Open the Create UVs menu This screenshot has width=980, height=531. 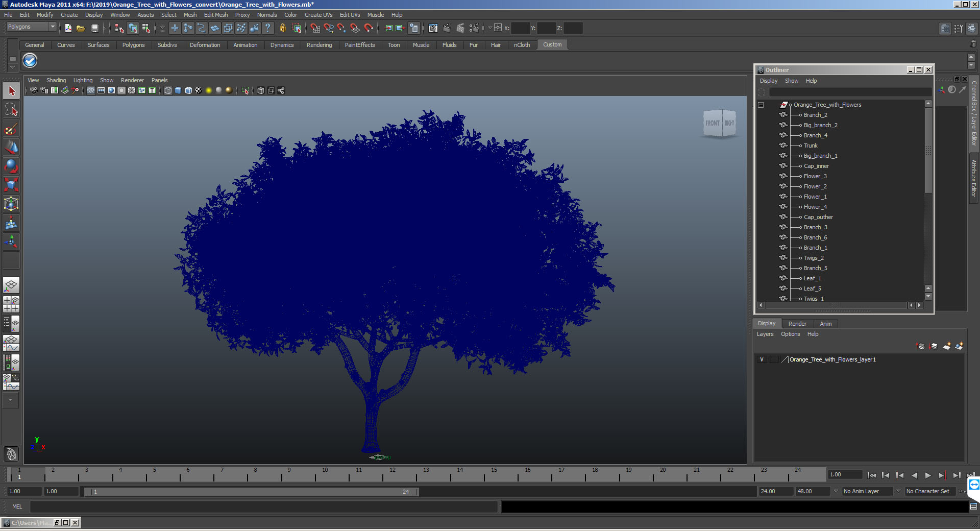[x=318, y=15]
